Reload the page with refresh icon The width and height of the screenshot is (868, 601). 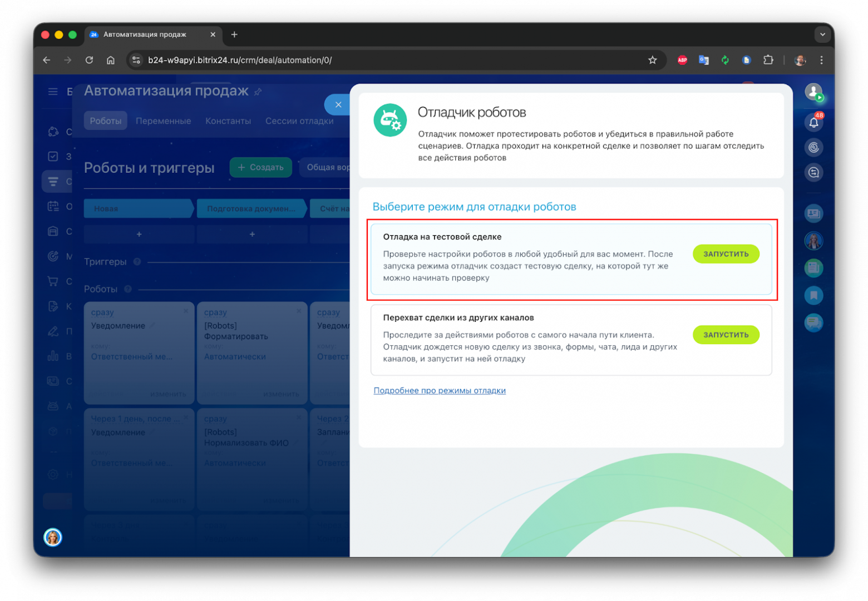(x=89, y=60)
